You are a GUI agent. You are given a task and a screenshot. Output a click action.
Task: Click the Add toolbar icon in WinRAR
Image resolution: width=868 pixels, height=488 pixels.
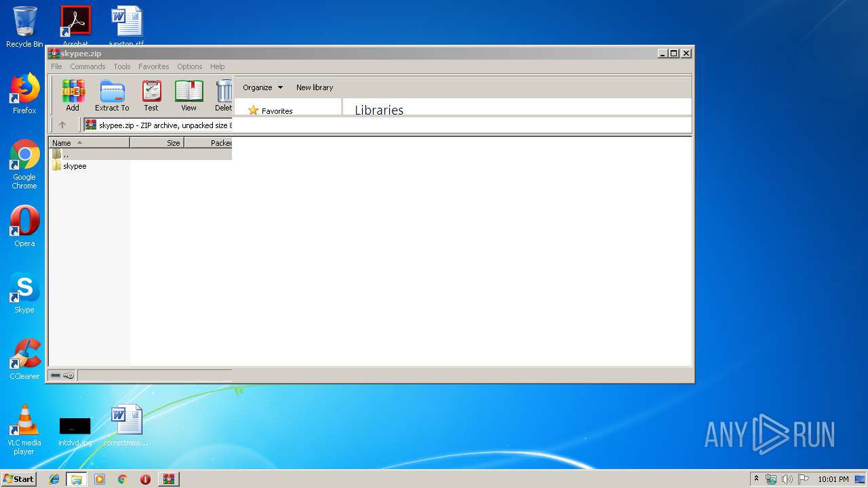(73, 96)
